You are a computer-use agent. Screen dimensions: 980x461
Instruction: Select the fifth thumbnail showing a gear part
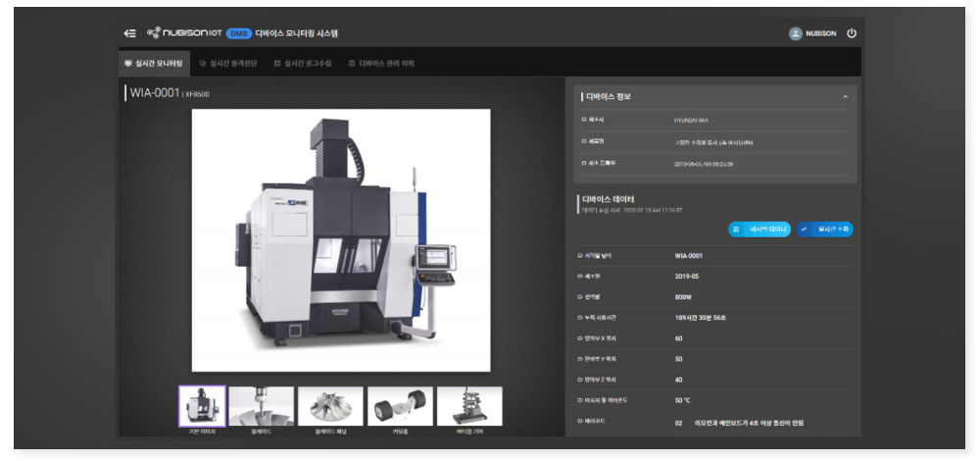tap(469, 406)
